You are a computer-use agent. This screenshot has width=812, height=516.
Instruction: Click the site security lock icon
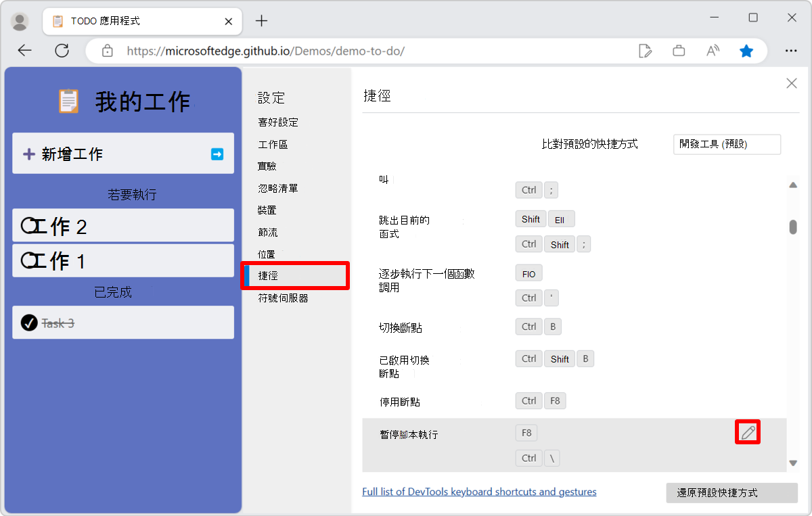click(107, 50)
